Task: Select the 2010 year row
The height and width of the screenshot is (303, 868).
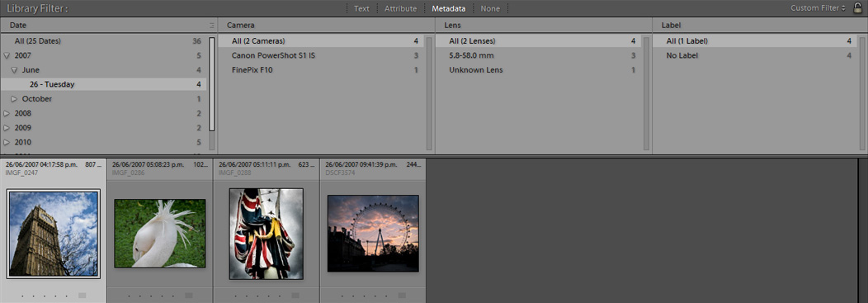Action: 103,142
